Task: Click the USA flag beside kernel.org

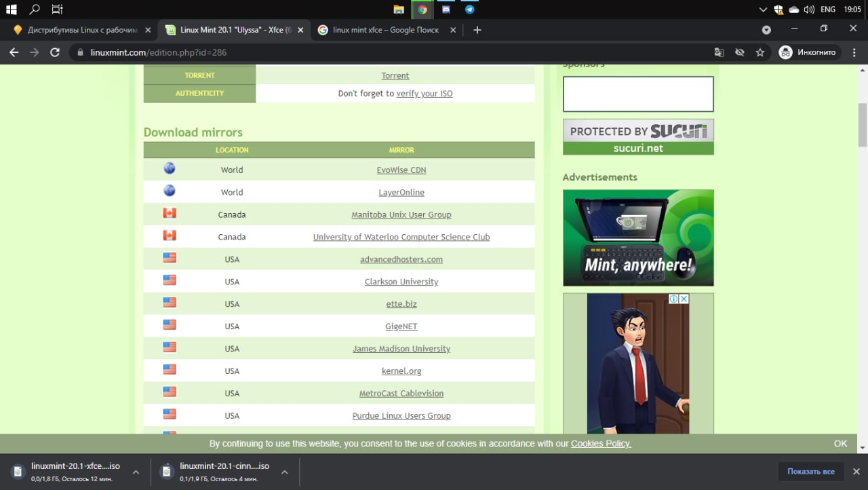Action: [170, 369]
